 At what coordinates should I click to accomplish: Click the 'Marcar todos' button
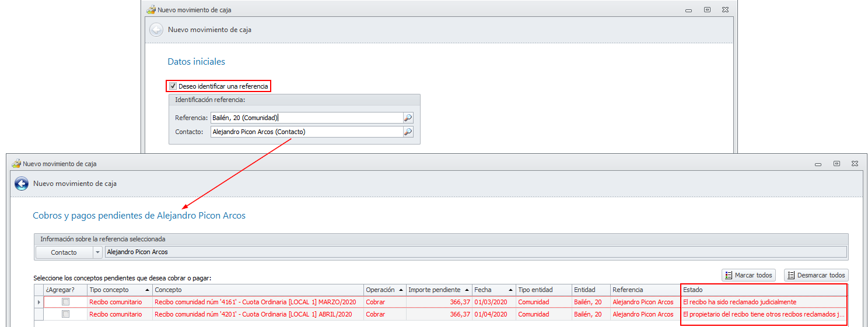(x=749, y=275)
